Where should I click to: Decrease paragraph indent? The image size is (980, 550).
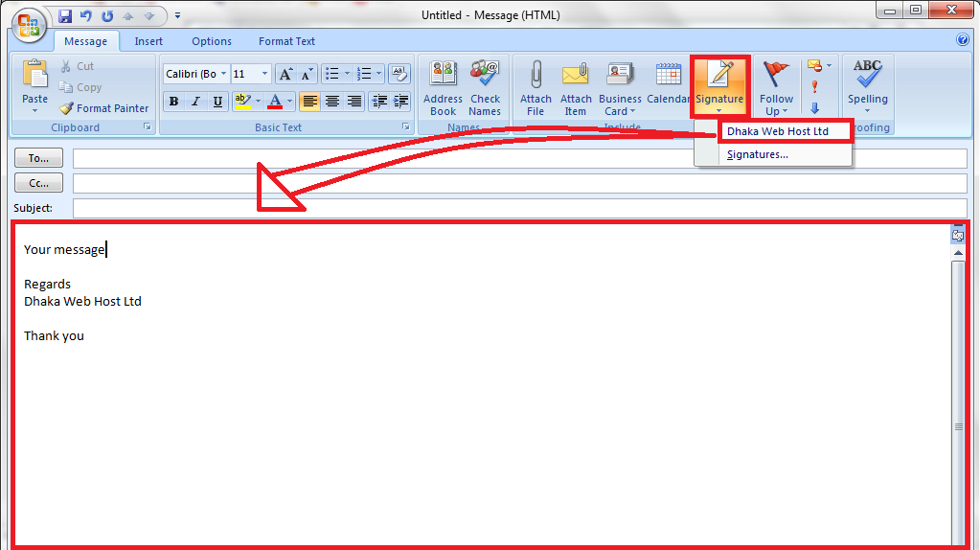point(379,102)
